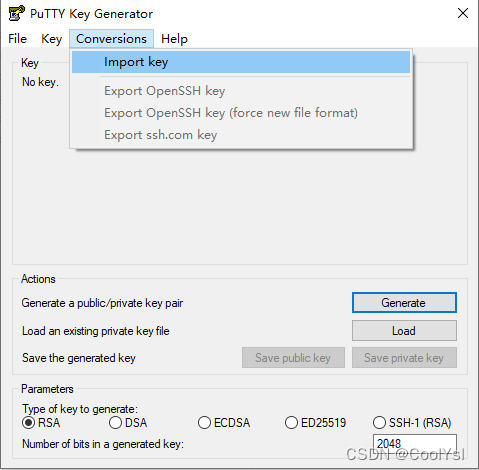Screen dimensions: 479x470
Task: Select the ECDSA key type radio button
Action: (x=204, y=423)
